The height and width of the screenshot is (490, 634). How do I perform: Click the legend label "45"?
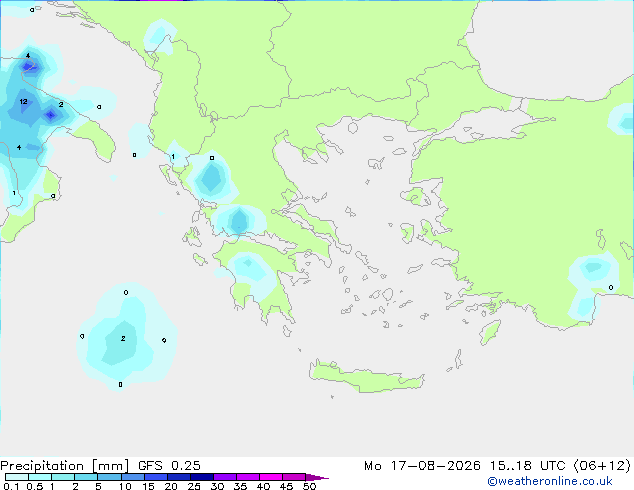pos(286,486)
